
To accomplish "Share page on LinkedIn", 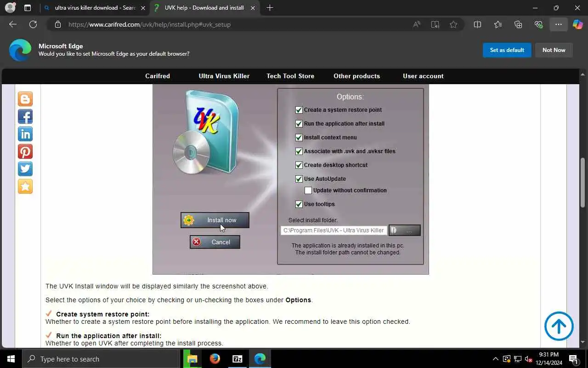I will pos(25,134).
